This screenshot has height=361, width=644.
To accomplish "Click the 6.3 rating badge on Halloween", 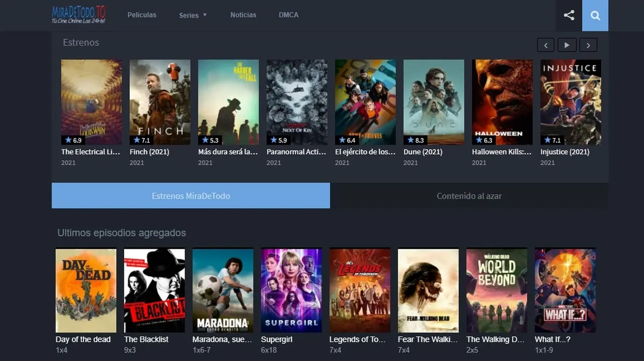I will click(484, 140).
